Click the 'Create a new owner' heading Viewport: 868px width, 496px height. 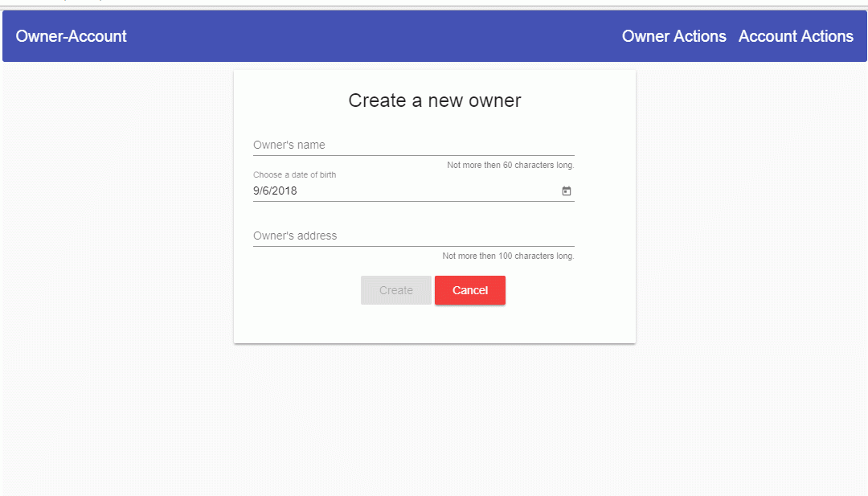point(435,100)
